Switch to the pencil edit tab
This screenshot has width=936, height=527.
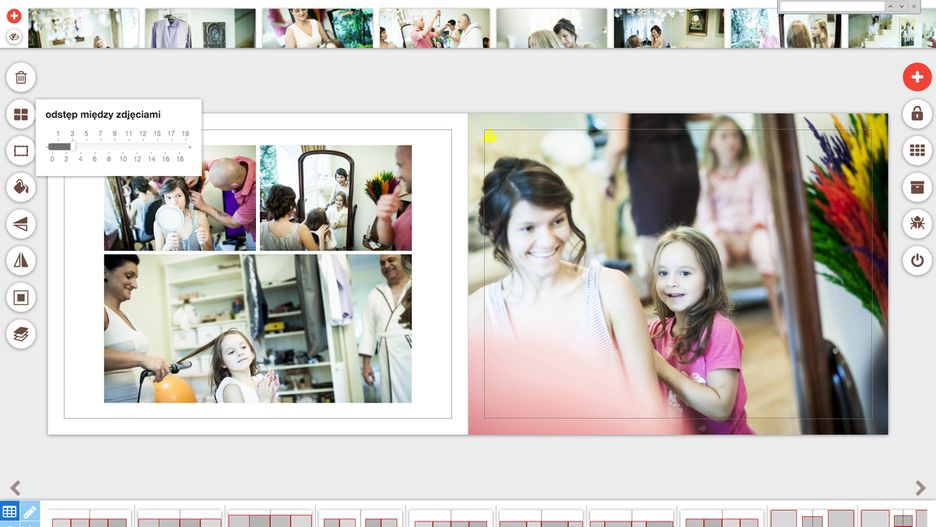[30, 511]
